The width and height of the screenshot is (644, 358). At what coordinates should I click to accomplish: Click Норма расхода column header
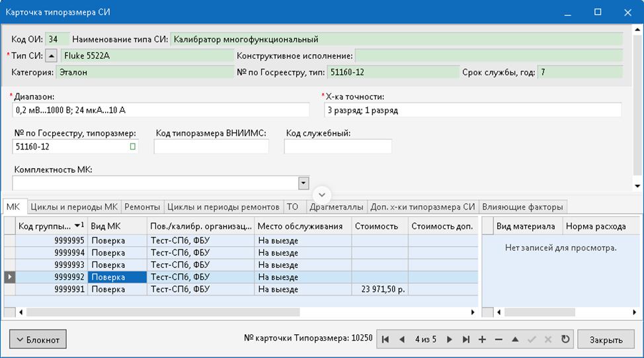point(601,226)
